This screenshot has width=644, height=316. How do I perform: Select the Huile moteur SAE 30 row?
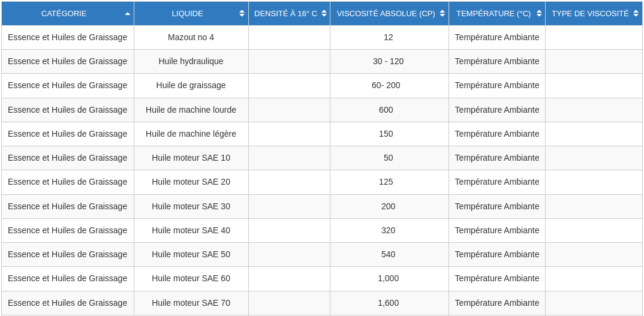click(x=322, y=206)
